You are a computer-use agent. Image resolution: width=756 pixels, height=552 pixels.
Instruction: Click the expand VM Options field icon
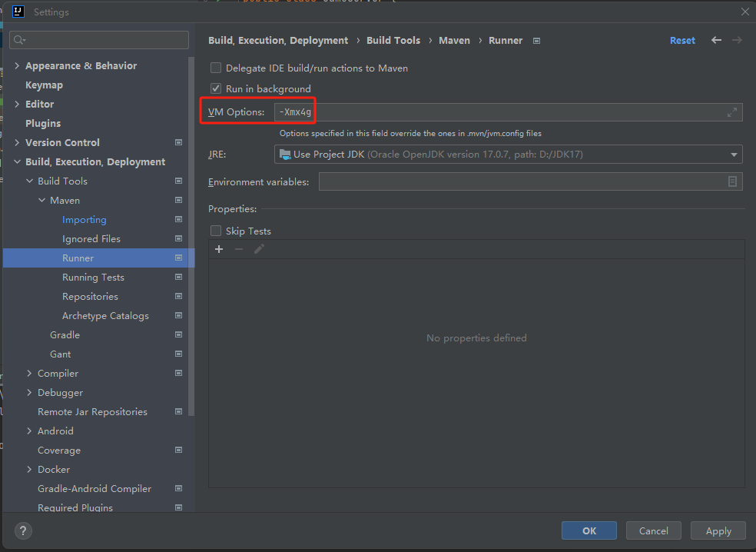click(x=731, y=112)
